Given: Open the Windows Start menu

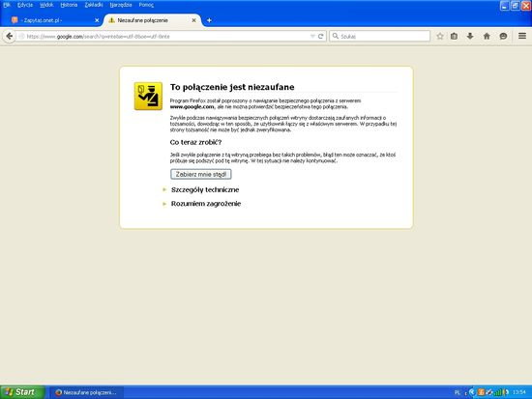Looking at the screenshot, I should [22, 392].
